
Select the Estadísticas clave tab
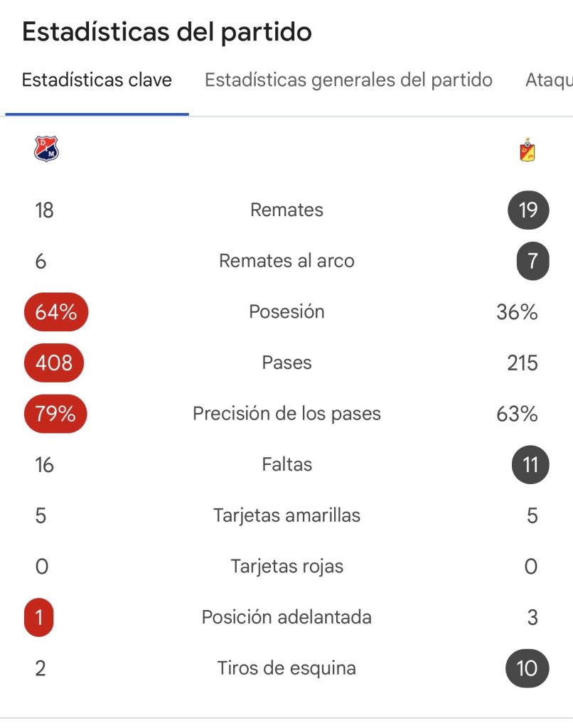[97, 80]
